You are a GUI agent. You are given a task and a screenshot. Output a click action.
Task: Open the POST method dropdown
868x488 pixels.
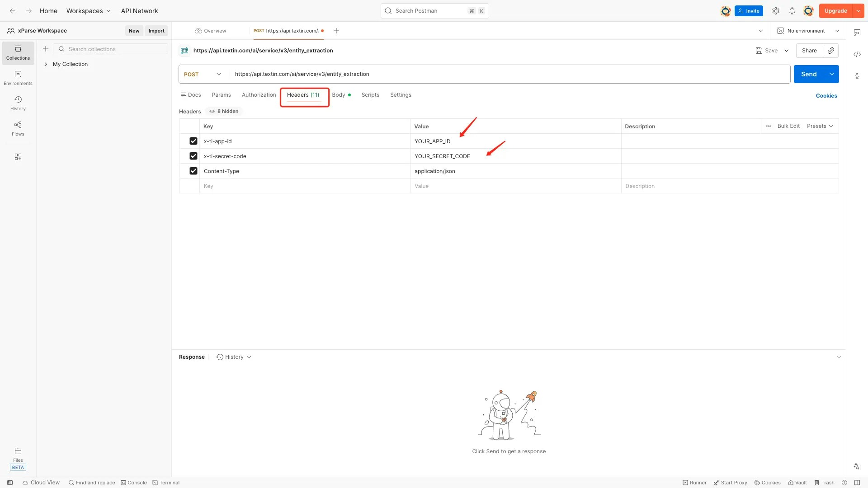203,74
